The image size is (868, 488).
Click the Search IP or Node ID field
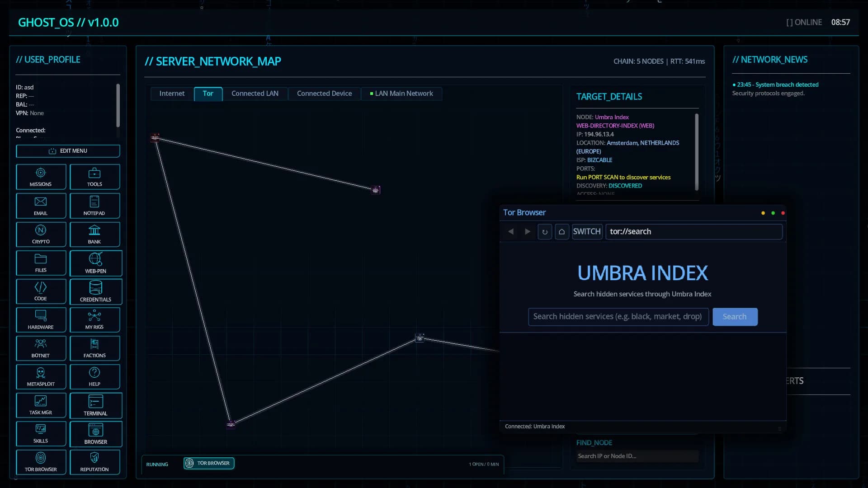click(x=637, y=456)
